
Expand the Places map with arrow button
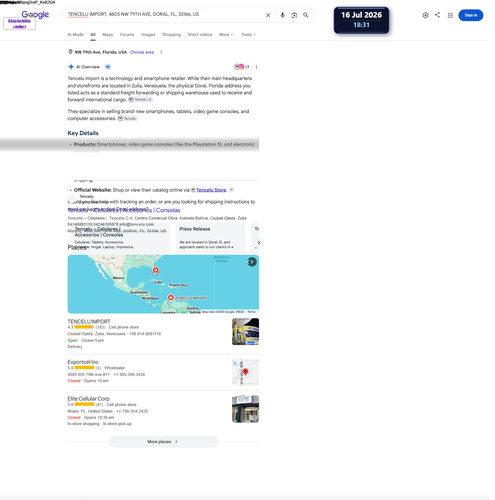pos(252,262)
